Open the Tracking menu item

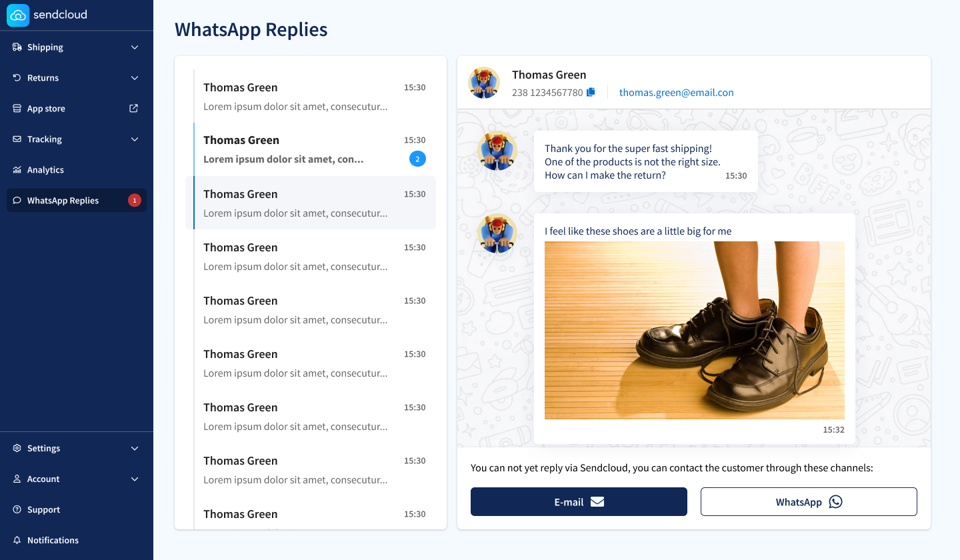coord(77,139)
